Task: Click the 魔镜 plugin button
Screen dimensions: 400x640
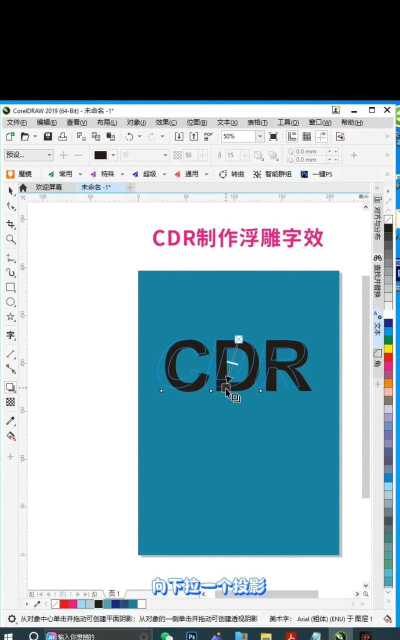Action: pos(19,174)
